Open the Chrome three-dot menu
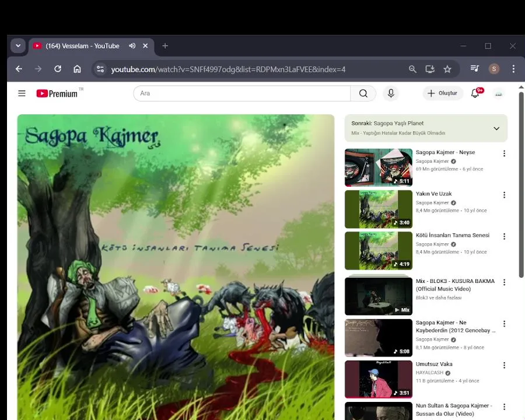This screenshot has width=525, height=420. pos(513,69)
